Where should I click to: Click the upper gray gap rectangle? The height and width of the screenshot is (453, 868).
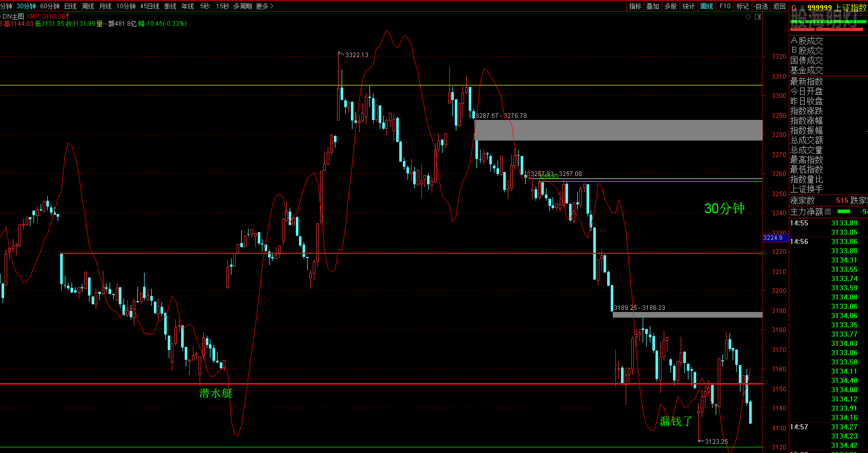click(x=618, y=130)
